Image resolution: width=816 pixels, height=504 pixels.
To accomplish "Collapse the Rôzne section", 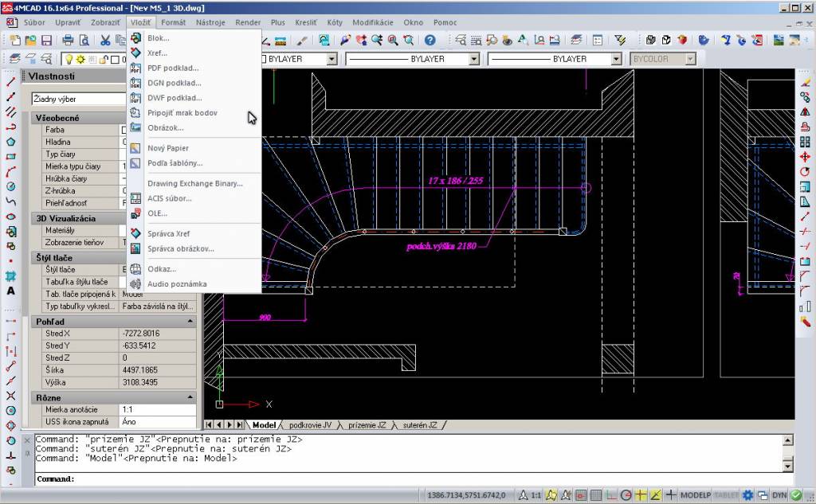I will tap(190, 398).
